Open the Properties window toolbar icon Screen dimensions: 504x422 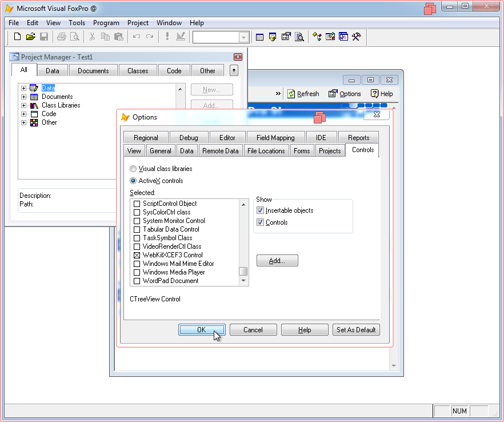click(286, 37)
